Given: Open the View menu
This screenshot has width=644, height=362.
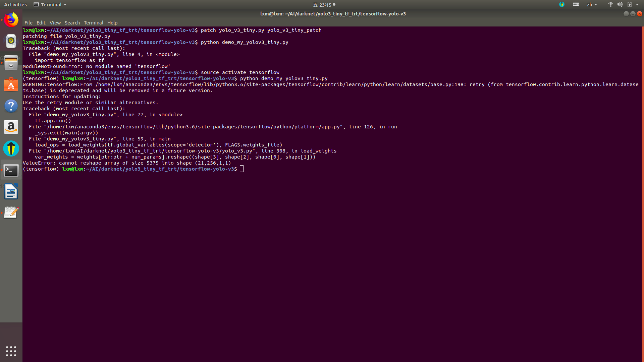Looking at the screenshot, I should (55, 23).
